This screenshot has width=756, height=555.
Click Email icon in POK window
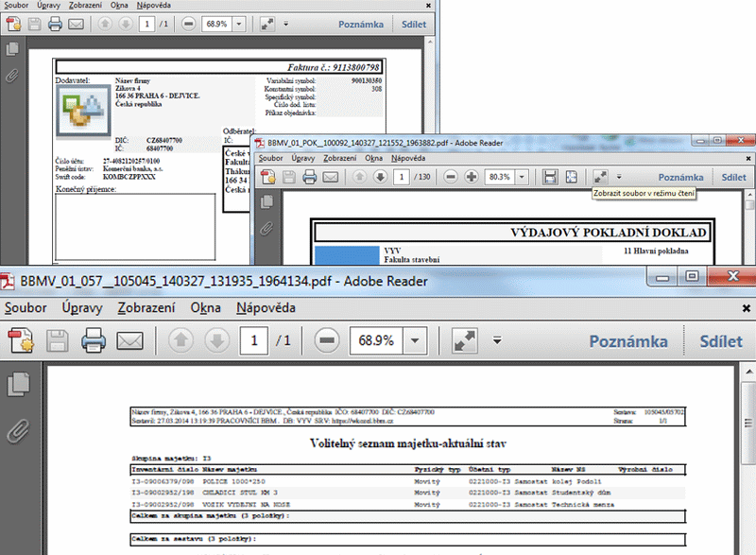(330, 178)
